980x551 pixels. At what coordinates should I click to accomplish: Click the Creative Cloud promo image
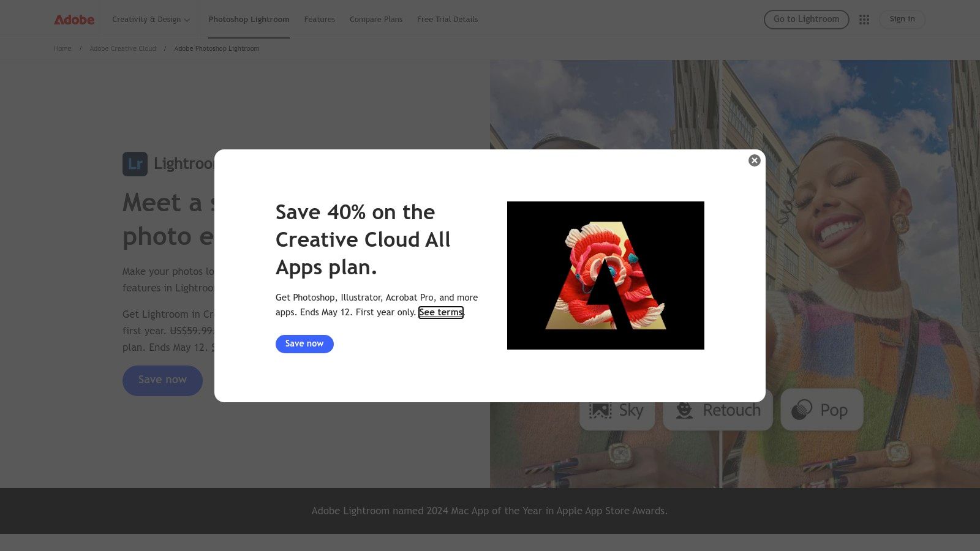[606, 275]
